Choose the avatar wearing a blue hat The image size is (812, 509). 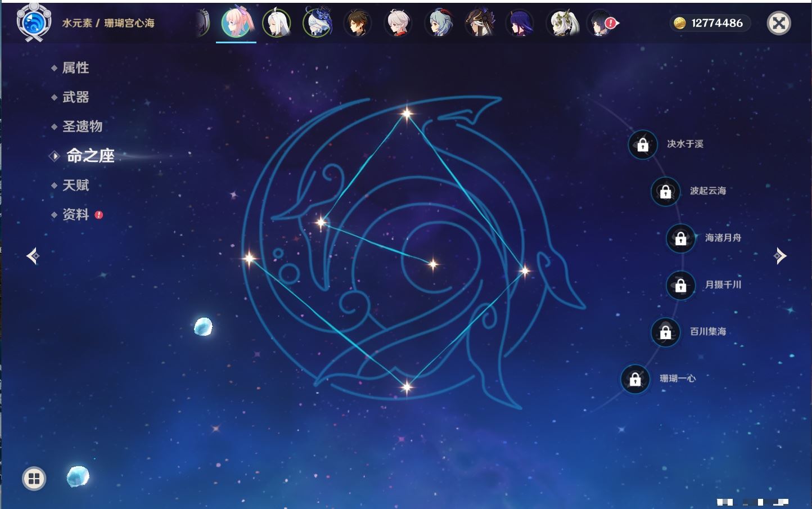coord(318,22)
